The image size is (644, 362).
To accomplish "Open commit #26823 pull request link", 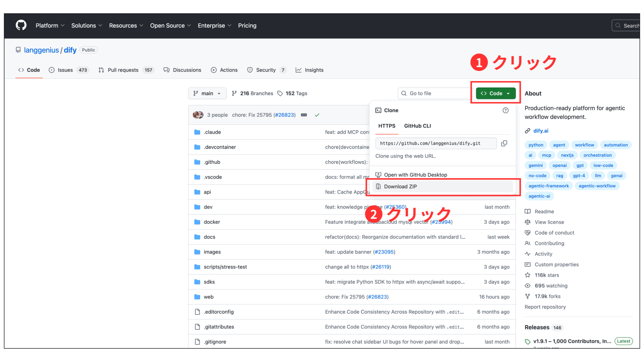I will click(285, 115).
